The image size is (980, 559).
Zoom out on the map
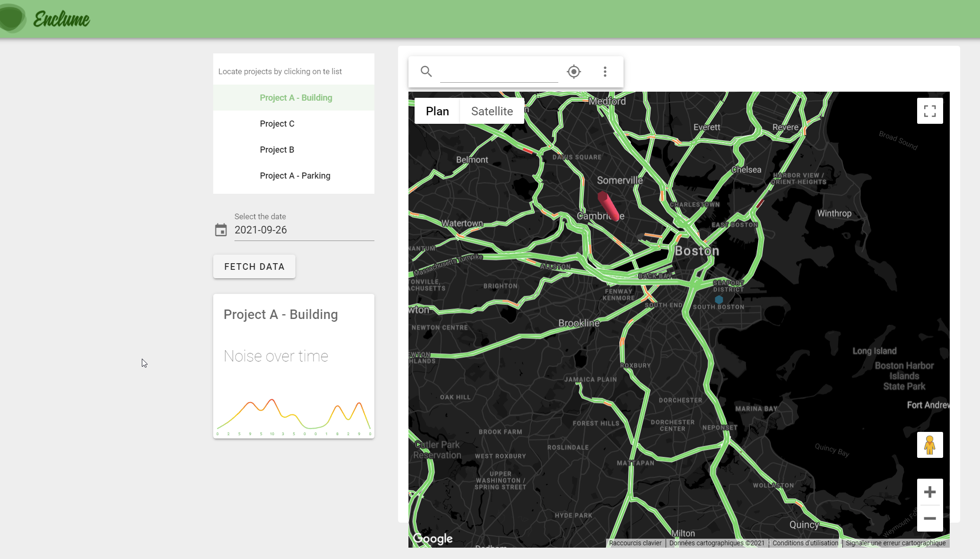[929, 518]
